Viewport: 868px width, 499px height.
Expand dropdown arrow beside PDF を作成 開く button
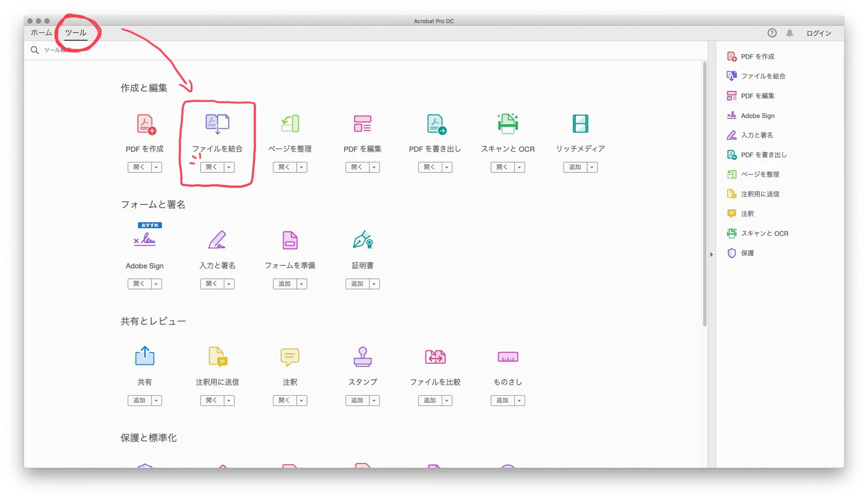[x=156, y=167]
